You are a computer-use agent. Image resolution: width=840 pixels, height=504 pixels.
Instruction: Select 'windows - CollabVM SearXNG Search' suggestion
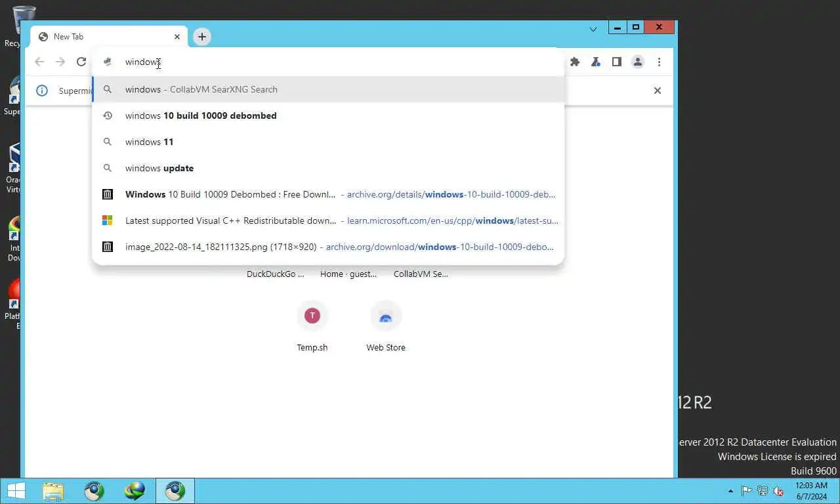pos(328,89)
